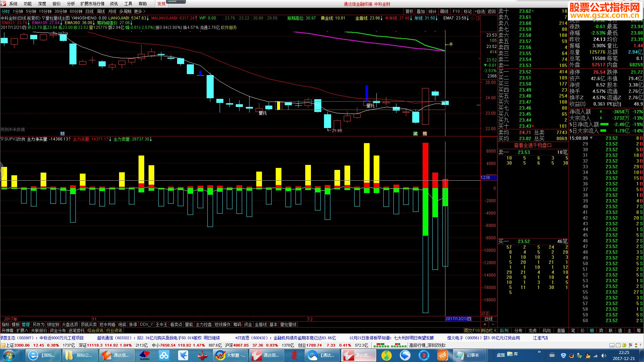Switch tick panel to 值 view
Screen dimensions: 644x362
click(620, 330)
